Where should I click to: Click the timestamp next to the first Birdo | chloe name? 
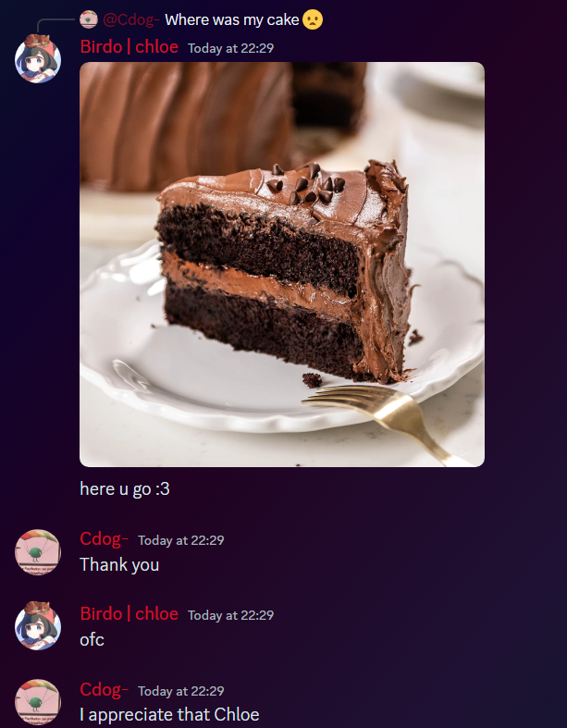pyautogui.click(x=231, y=48)
